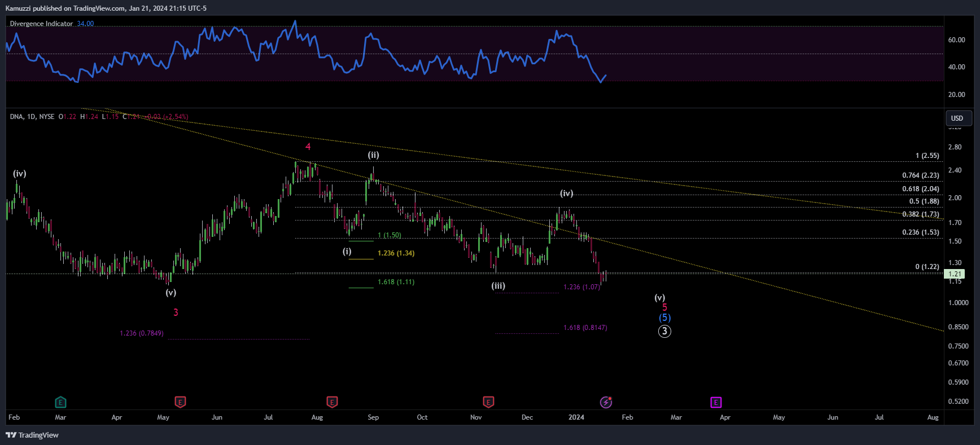This screenshot has width=980, height=445.
Task: Open the USD currency selector
Action: pos(959,118)
